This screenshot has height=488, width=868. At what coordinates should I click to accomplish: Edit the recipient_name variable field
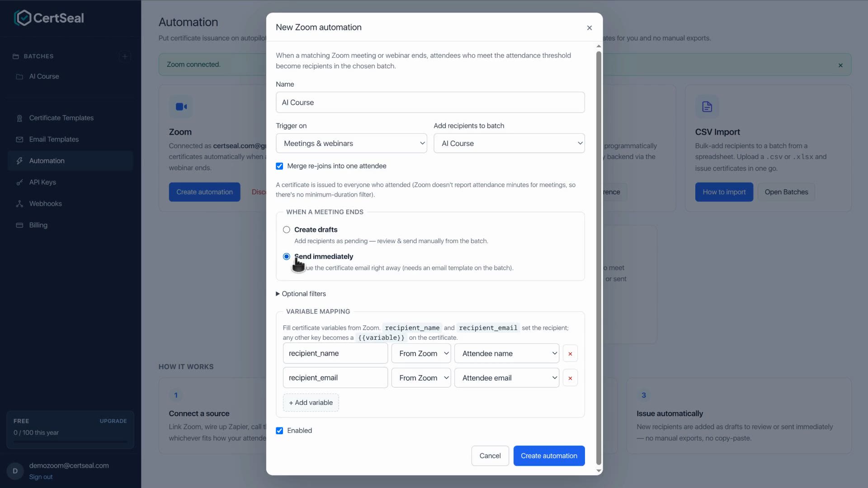point(335,353)
